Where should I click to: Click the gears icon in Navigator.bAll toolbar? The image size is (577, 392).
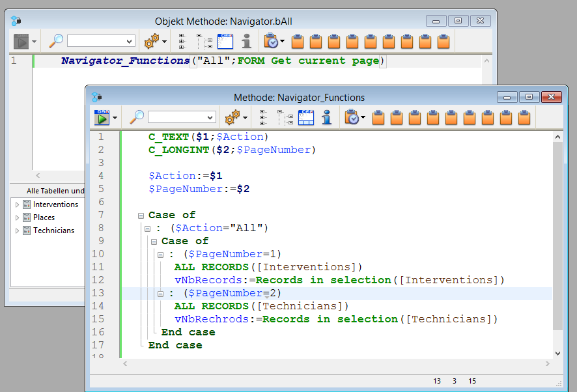[151, 42]
